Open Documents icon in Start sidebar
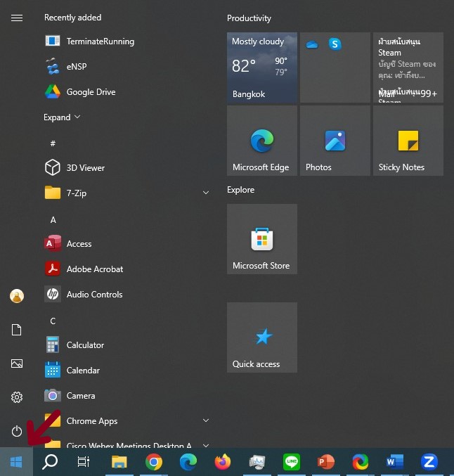 click(x=17, y=330)
